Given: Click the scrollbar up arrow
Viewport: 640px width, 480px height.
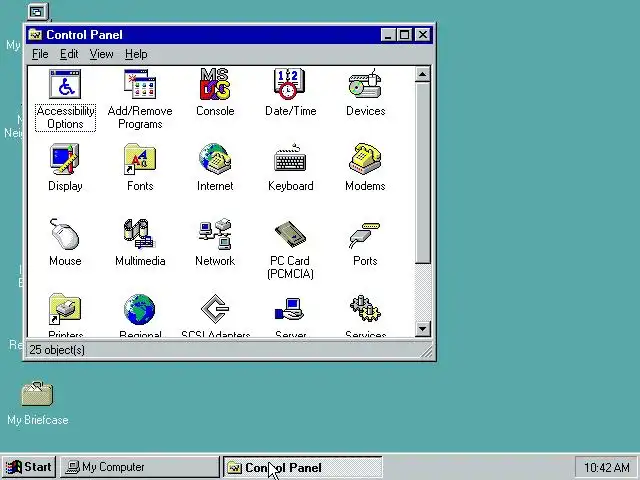Looking at the screenshot, I should pos(422,74).
